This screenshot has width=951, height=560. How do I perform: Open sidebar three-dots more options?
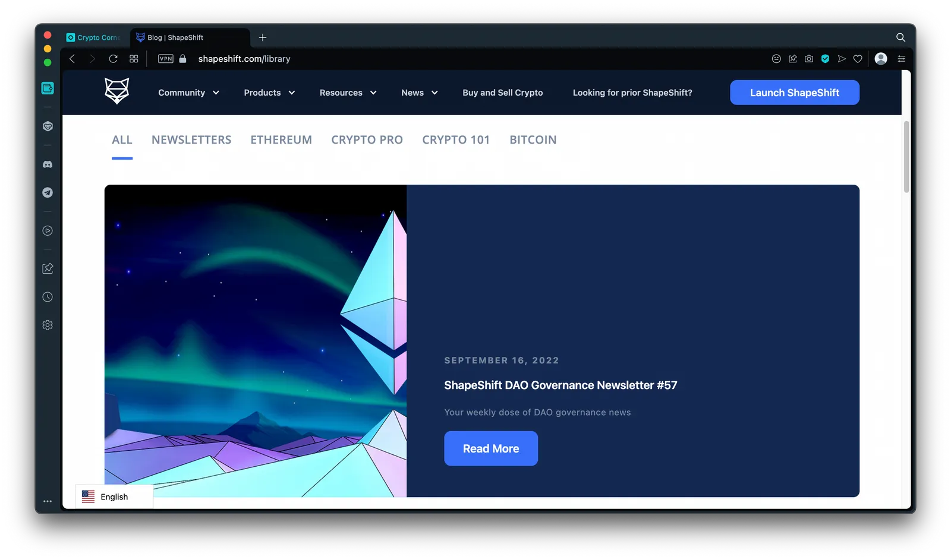coord(48,501)
